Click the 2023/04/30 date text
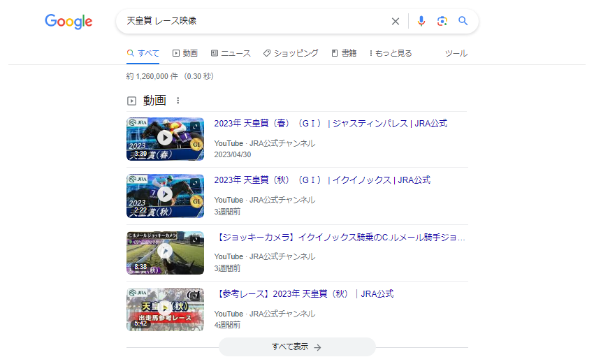594x364 pixels. (233, 154)
